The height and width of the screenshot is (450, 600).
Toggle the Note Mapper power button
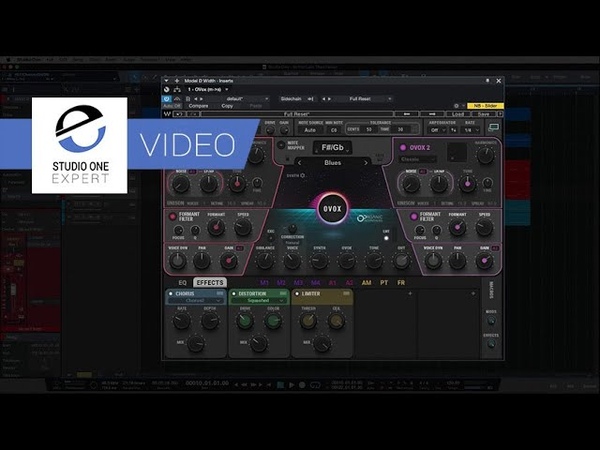281,145
